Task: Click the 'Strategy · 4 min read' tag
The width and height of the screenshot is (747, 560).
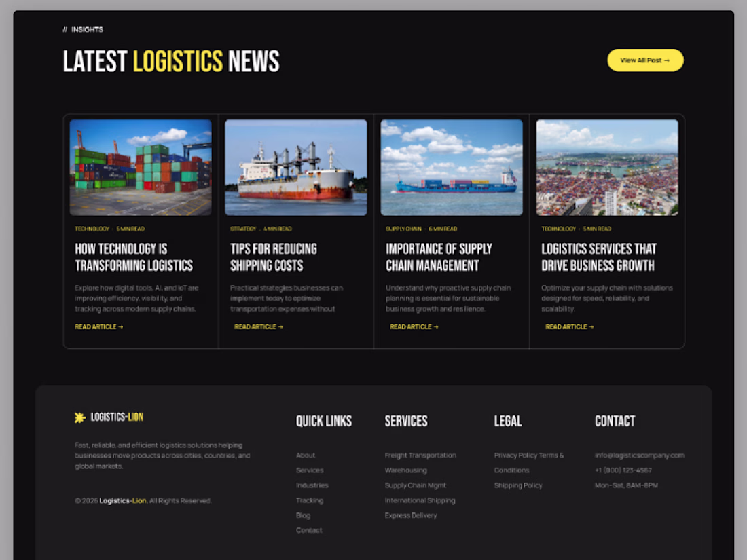Action: pos(261,229)
